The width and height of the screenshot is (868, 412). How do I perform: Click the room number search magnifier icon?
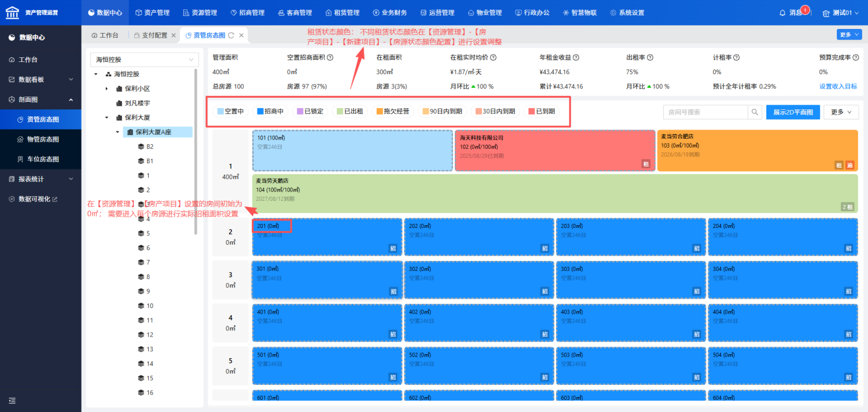(x=755, y=112)
